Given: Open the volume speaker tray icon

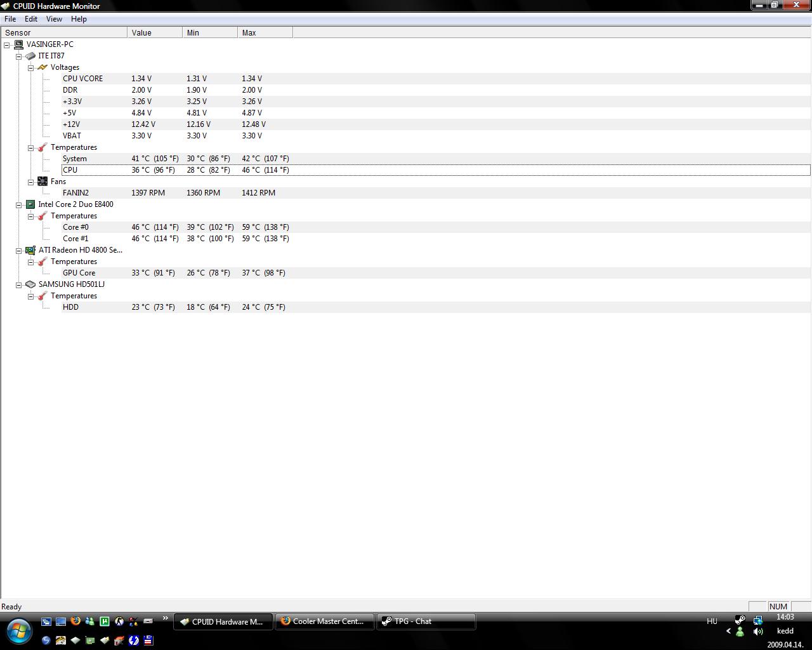Looking at the screenshot, I should [x=758, y=632].
